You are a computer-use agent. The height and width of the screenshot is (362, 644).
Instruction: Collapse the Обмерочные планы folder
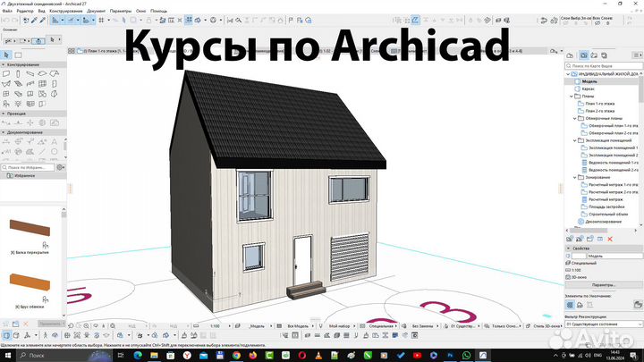click(574, 119)
